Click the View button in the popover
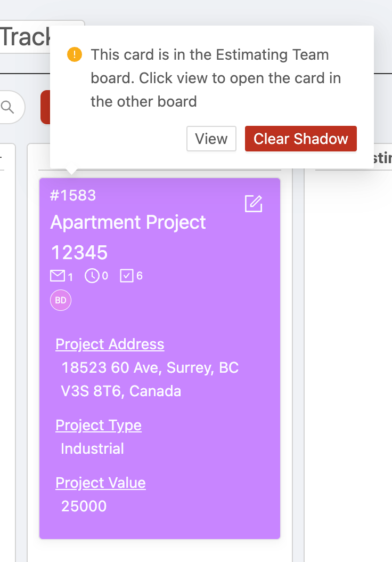This screenshot has width=392, height=562. (211, 139)
